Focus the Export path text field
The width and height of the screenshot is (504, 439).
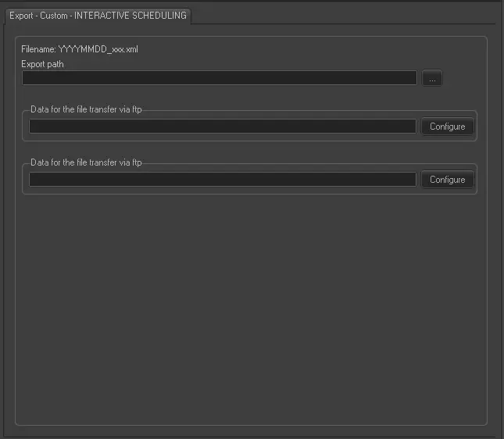219,78
